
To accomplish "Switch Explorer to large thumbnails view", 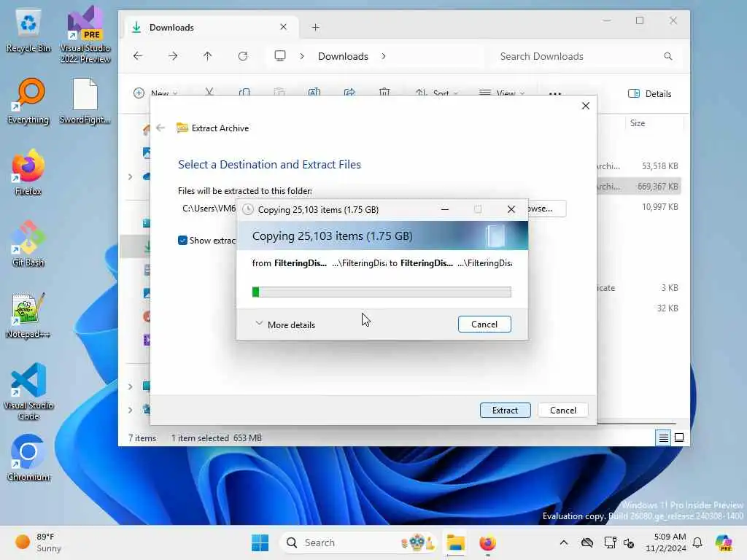I will (x=679, y=437).
